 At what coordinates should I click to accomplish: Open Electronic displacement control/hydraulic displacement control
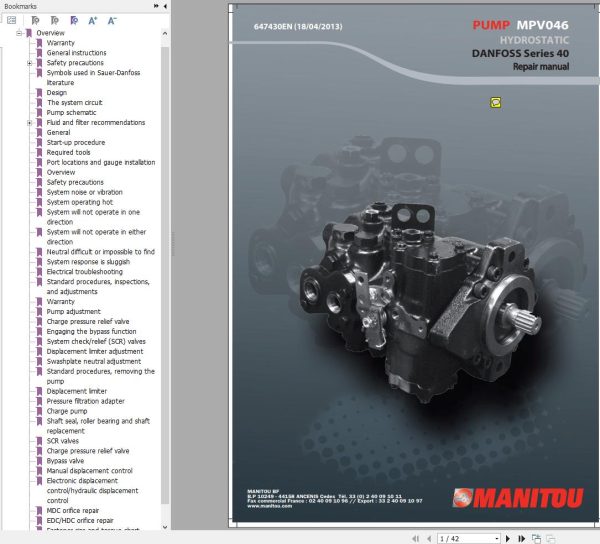(92, 490)
